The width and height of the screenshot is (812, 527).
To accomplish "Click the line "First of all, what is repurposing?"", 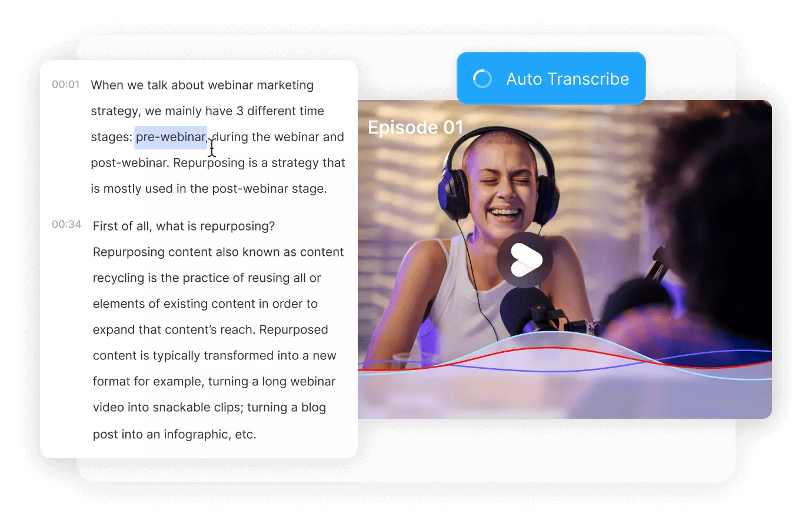I will [x=184, y=226].
